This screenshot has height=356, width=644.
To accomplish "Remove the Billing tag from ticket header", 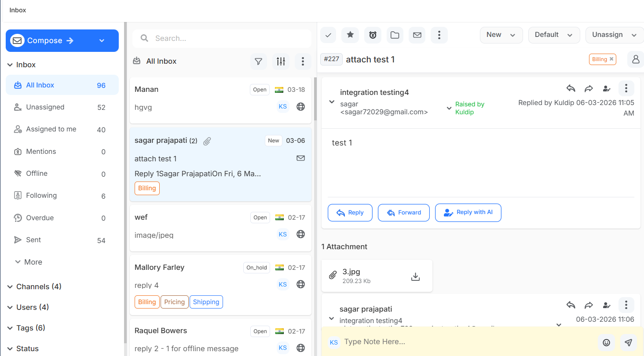I will pyautogui.click(x=611, y=59).
